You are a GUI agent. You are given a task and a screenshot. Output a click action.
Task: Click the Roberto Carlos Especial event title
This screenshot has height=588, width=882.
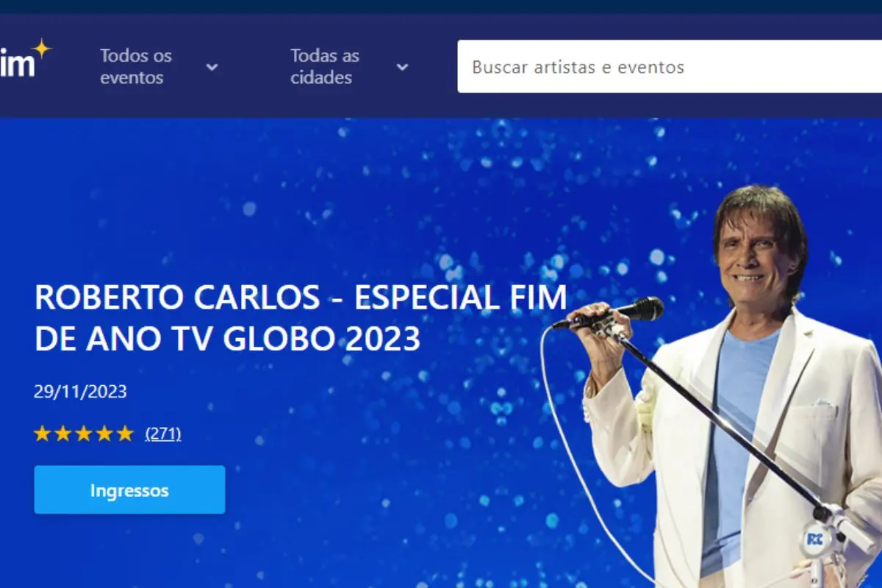[301, 318]
